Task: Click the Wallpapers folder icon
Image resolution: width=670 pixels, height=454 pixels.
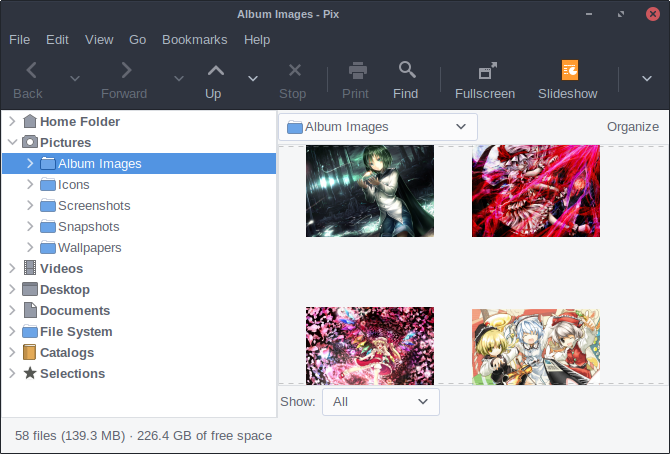Action: tap(47, 248)
